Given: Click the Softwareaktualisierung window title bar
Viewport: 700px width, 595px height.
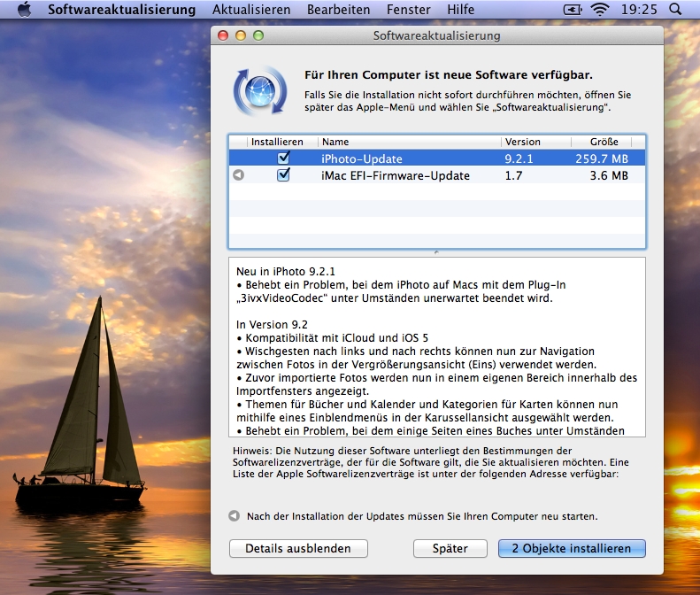Looking at the screenshot, I should 436,35.
